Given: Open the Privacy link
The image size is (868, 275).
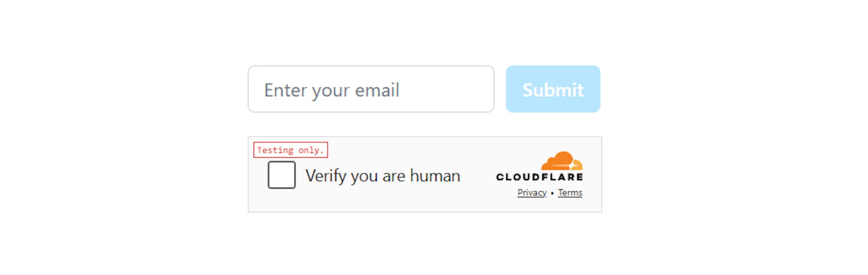Looking at the screenshot, I should pos(532,192).
